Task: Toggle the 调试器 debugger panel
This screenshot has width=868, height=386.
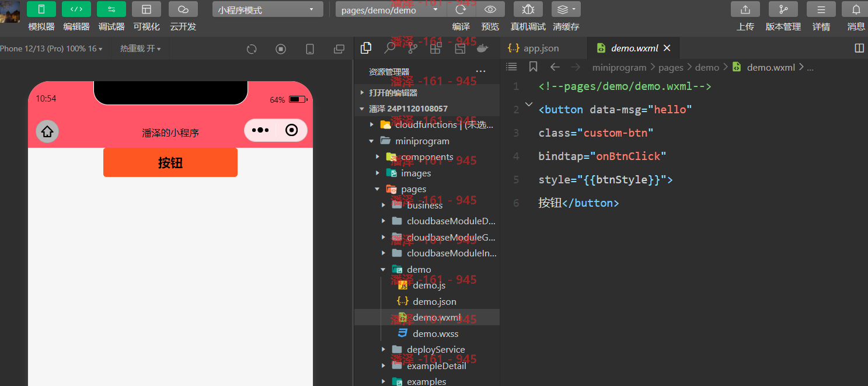Action: pyautogui.click(x=111, y=9)
